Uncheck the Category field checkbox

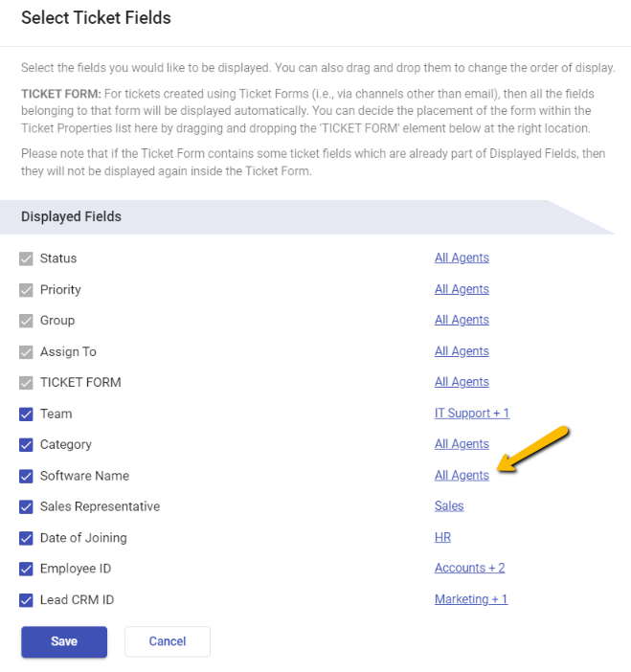(x=26, y=445)
